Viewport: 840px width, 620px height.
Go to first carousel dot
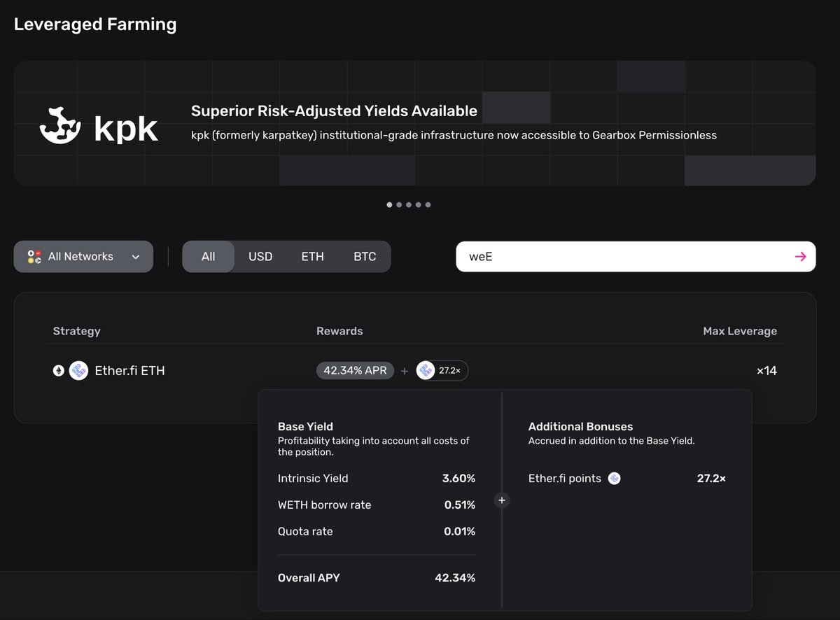point(389,205)
